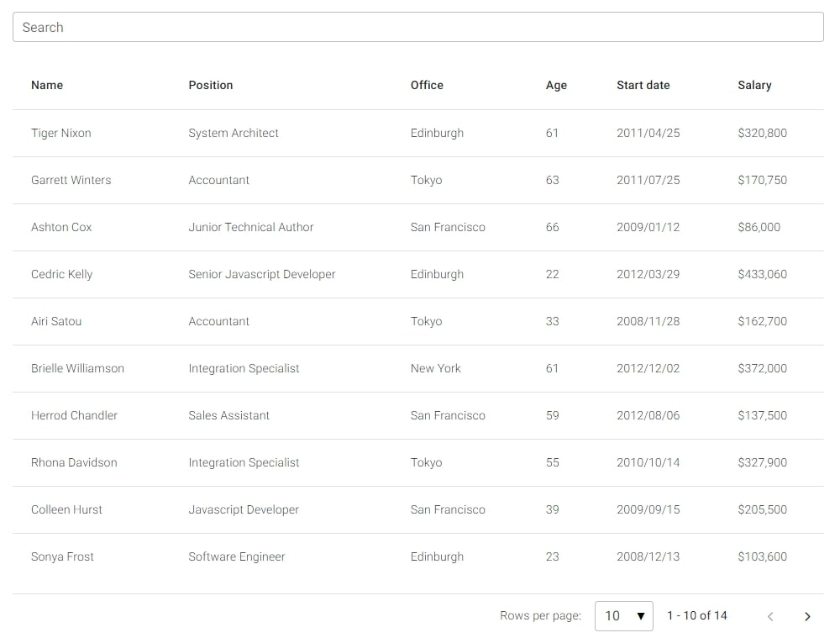This screenshot has height=638, width=840.
Task: Select the Garrett Winters name cell
Action: [71, 180]
